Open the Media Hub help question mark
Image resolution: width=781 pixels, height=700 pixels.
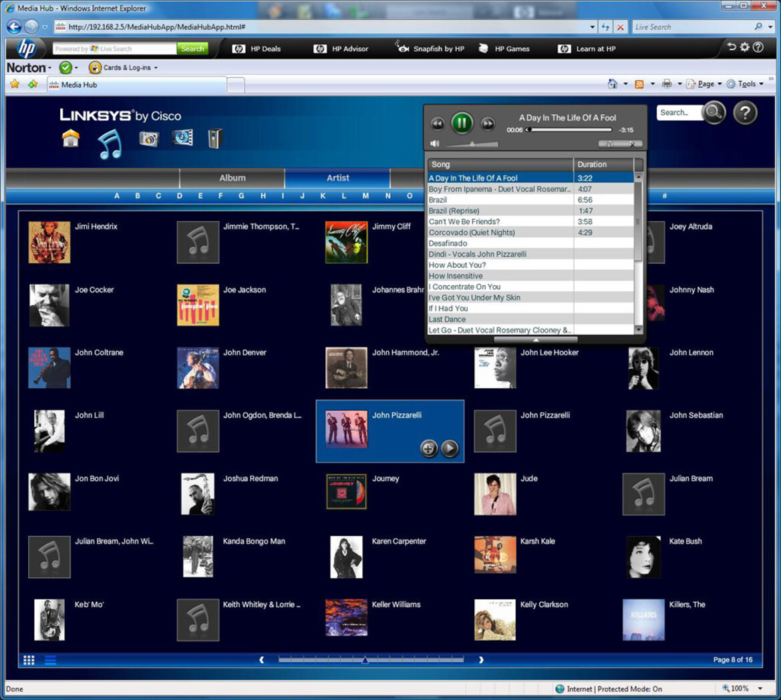pos(745,113)
